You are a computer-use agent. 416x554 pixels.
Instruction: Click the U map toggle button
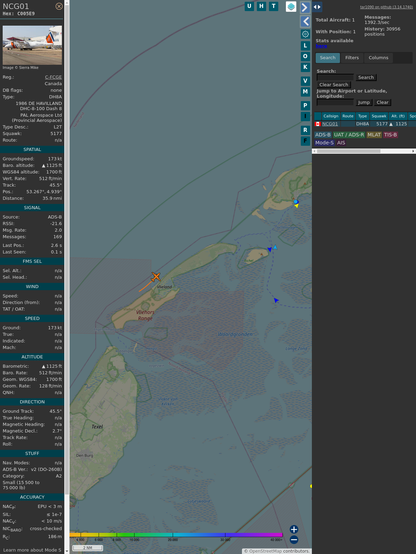click(249, 6)
